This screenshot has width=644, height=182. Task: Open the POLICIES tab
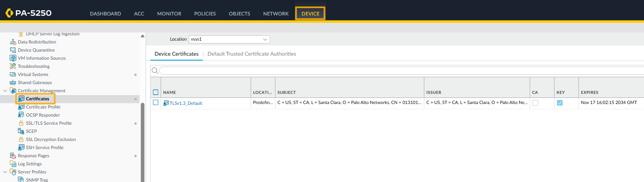[205, 13]
